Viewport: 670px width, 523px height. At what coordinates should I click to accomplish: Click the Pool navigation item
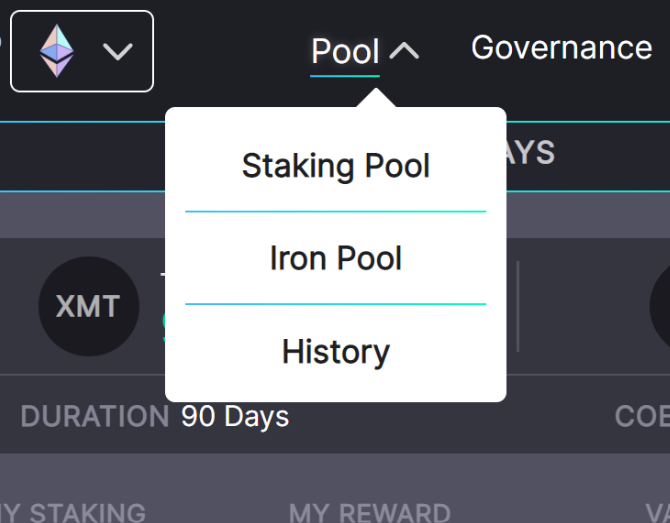[345, 51]
